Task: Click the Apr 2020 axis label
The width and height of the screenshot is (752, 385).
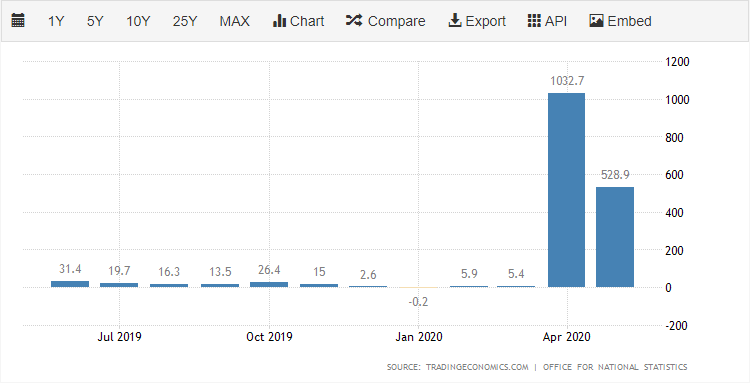Action: tap(566, 337)
